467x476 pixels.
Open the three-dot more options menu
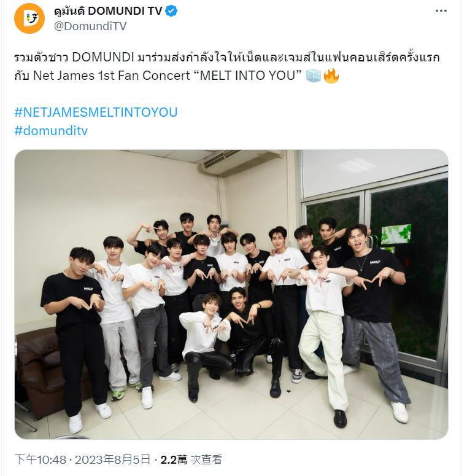click(x=441, y=11)
